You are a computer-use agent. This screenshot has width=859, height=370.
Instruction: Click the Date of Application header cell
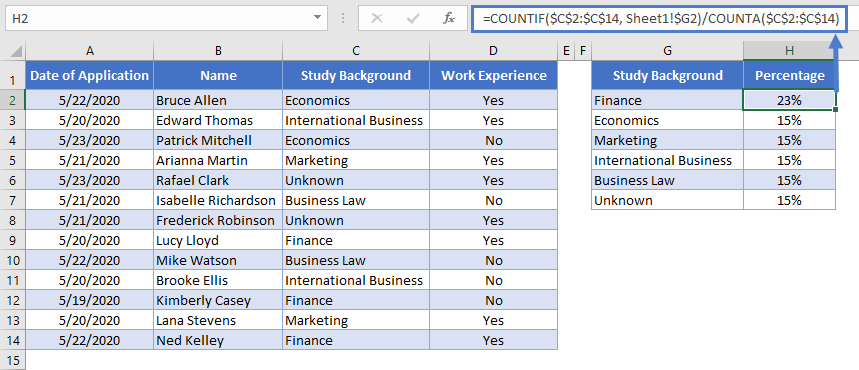coord(90,76)
